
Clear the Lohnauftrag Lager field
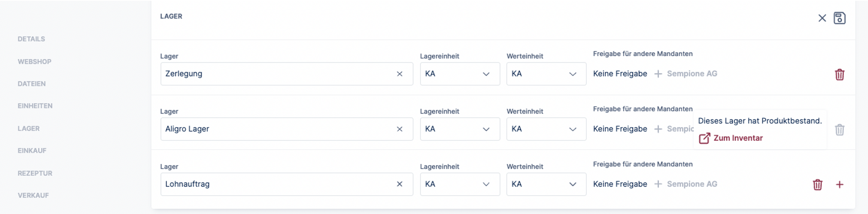tap(399, 184)
